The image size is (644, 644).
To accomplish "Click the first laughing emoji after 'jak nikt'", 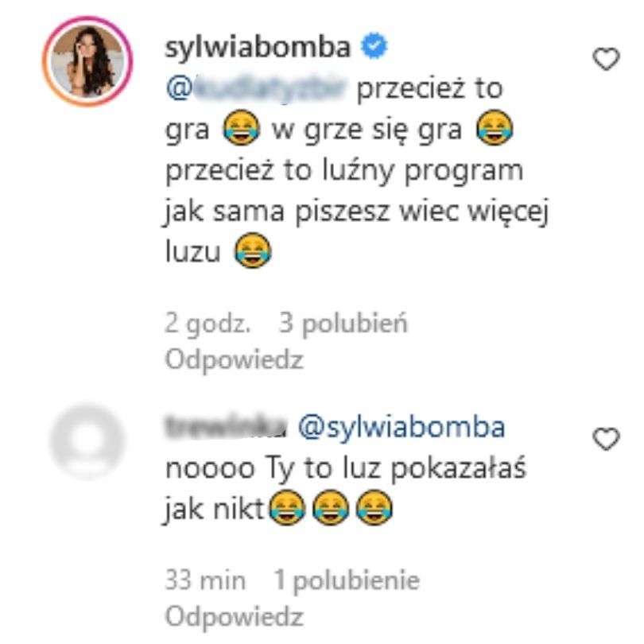I will click(x=287, y=507).
